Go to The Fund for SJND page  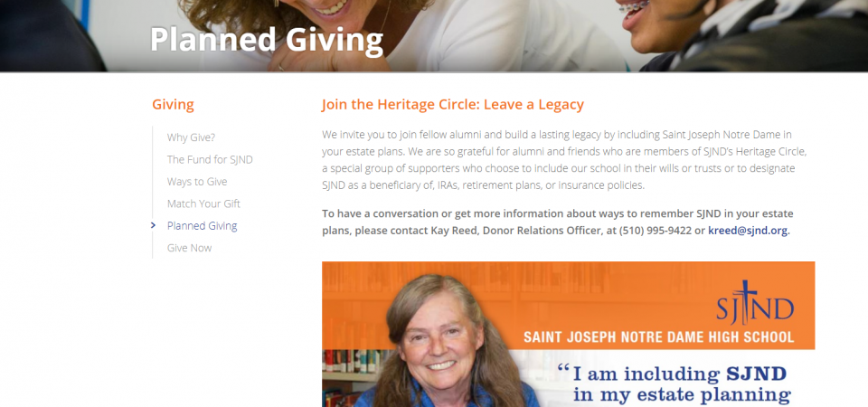click(x=210, y=159)
